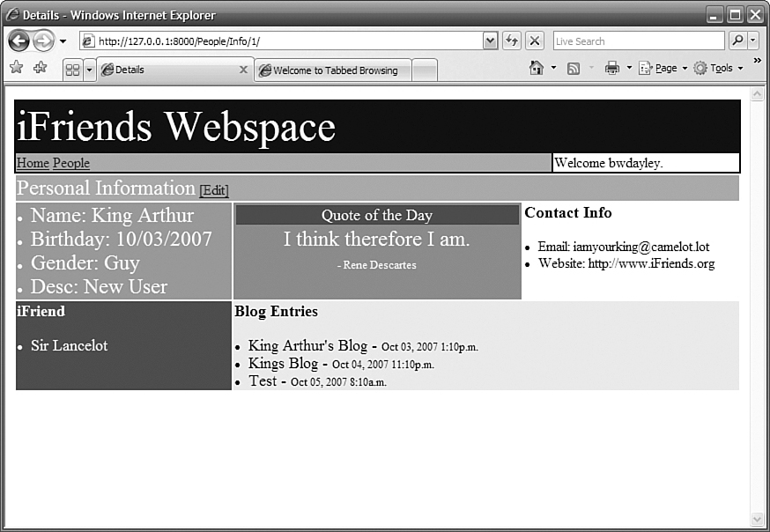Viewport: 770px width, 532px height.
Task: Focus the Live Search box
Action: [x=639, y=41]
